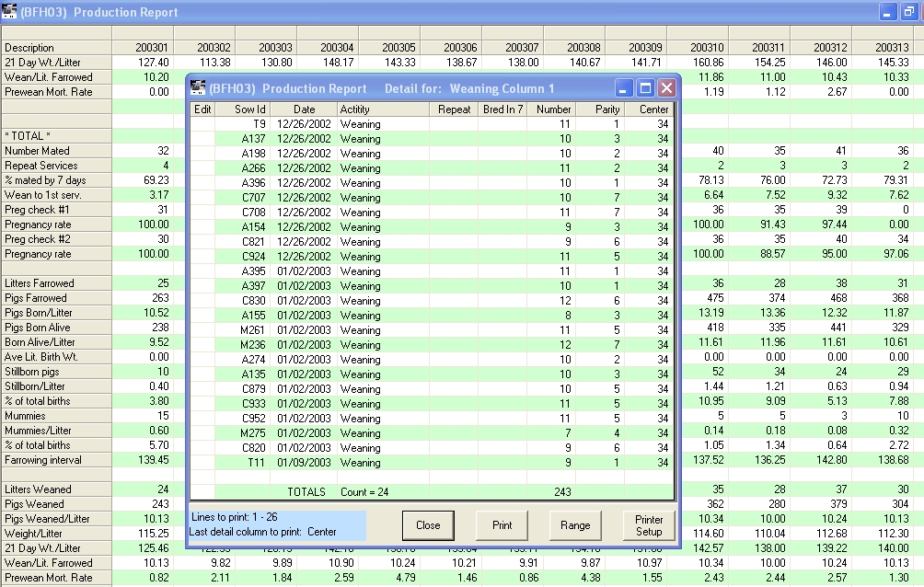924x587 pixels.
Task: Click the Print button
Action: 502,525
